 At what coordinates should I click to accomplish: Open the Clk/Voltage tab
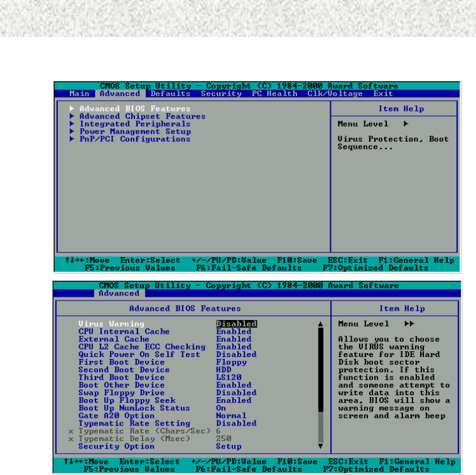[x=335, y=93]
